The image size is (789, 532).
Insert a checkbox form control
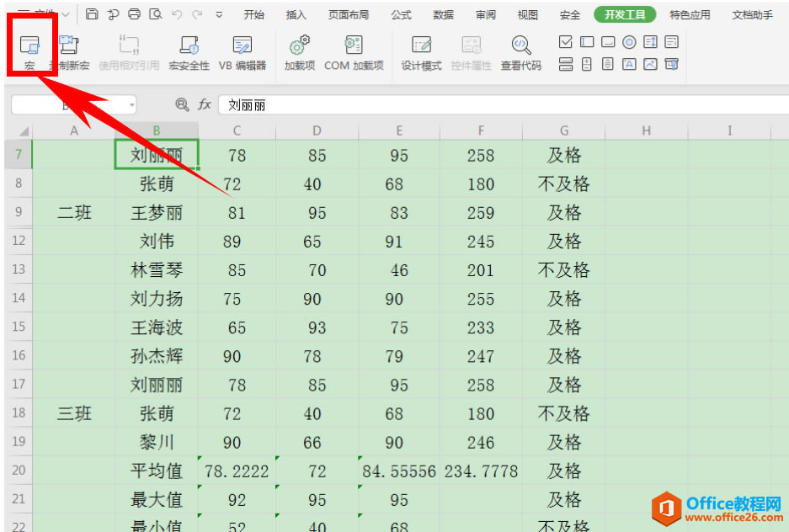[566, 42]
